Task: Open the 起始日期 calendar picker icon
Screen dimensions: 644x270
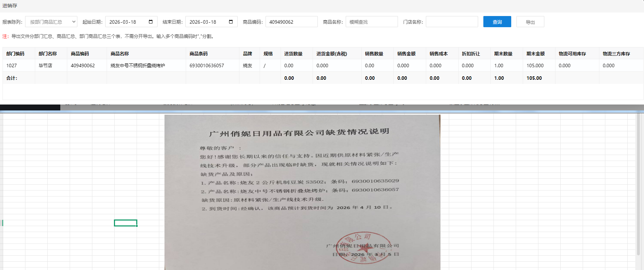Action: tap(151, 22)
